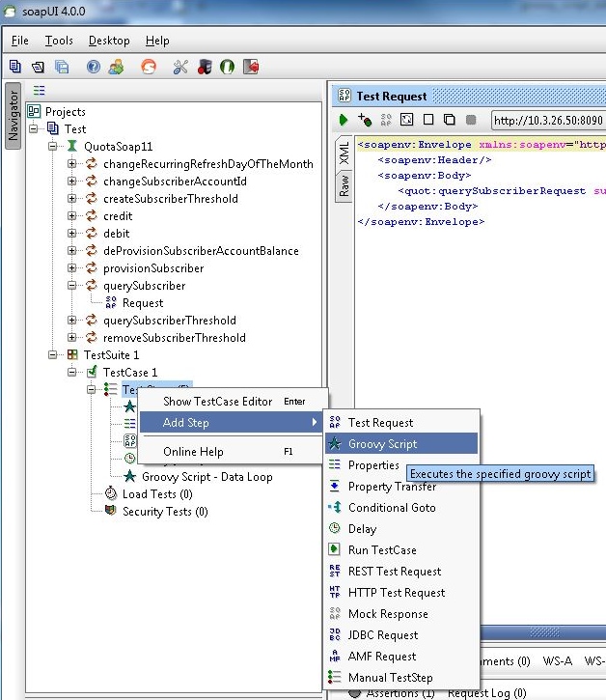Add a Property Transfer step

tap(401, 487)
